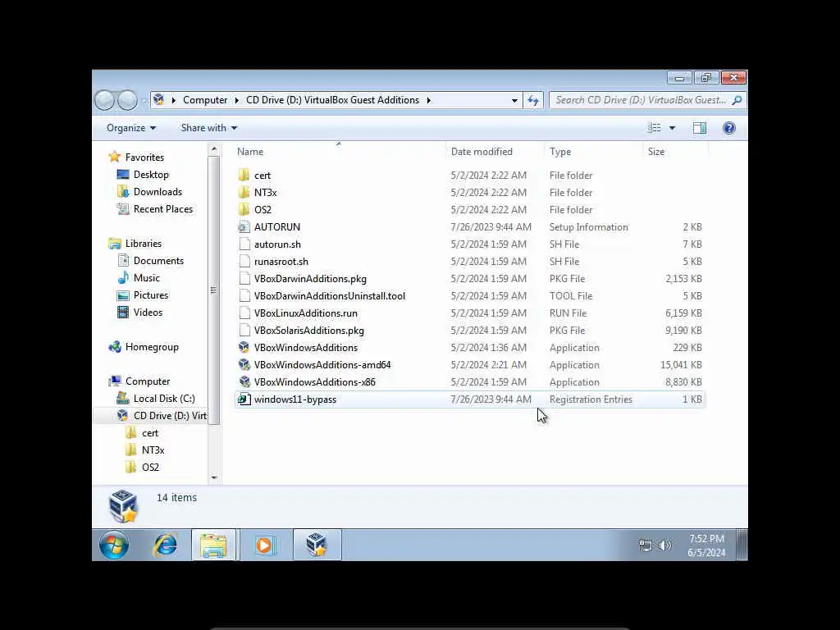Click the search magnifier icon

737,100
